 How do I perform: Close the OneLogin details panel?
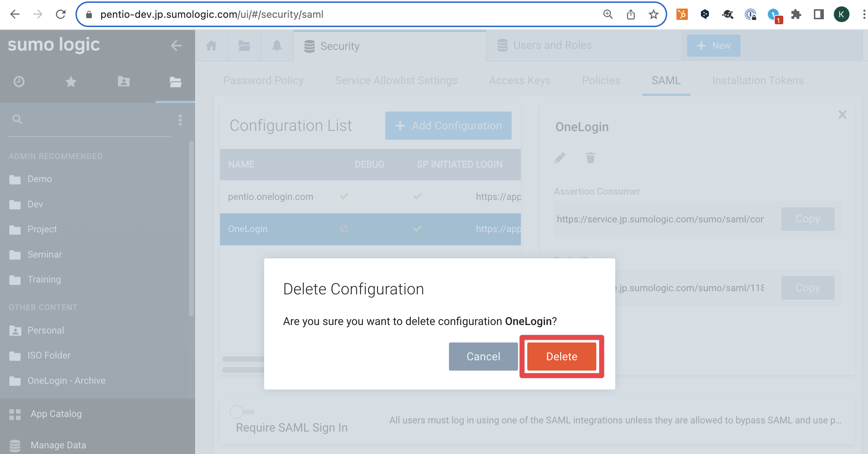pos(842,114)
